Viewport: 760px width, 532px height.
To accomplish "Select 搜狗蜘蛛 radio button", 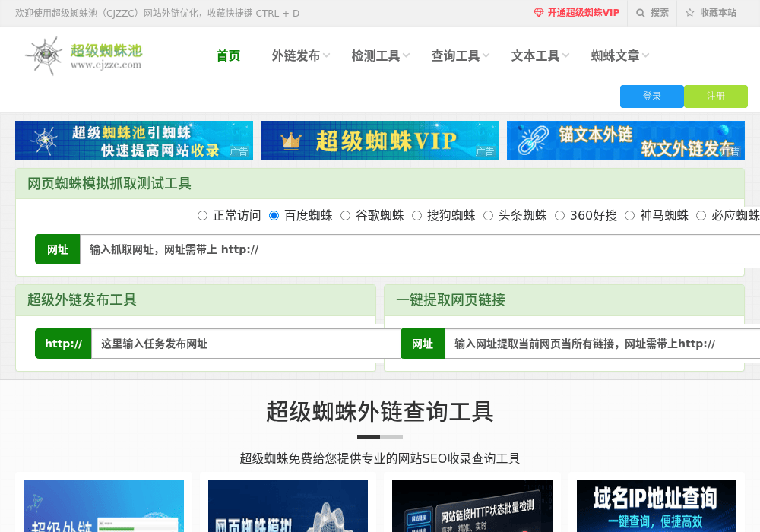I will point(416,216).
